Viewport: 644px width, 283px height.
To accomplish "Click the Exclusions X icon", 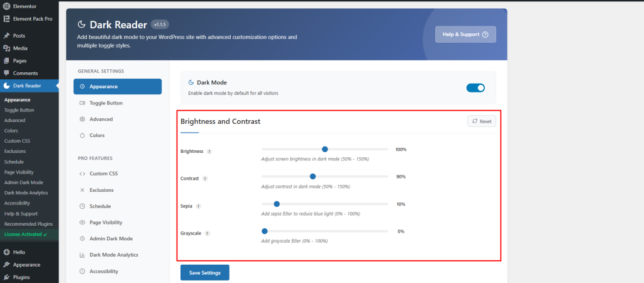I will [82, 190].
